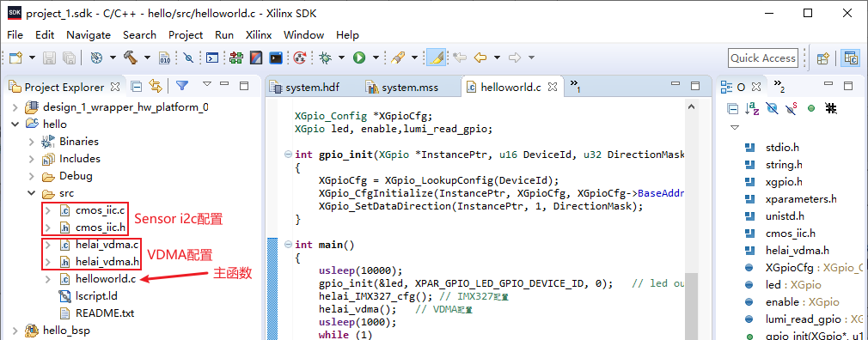Collapse All in Project Explorer toolbar
Image resolution: width=868 pixels, height=340 pixels.
(x=136, y=87)
